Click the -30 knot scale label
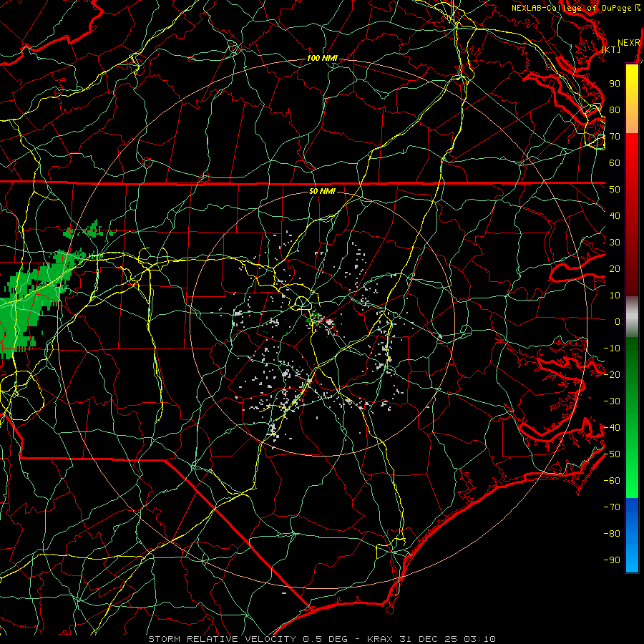 point(612,401)
